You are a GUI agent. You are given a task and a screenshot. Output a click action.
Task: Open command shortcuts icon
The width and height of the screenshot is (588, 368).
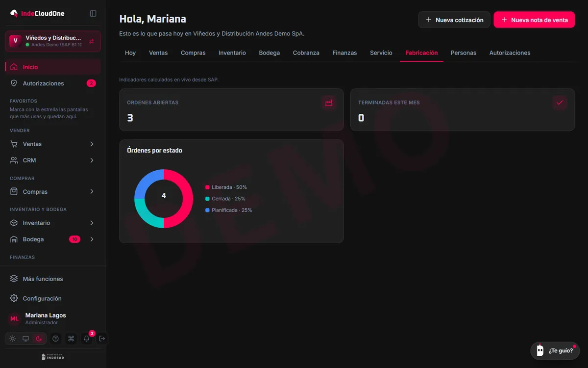(x=71, y=339)
